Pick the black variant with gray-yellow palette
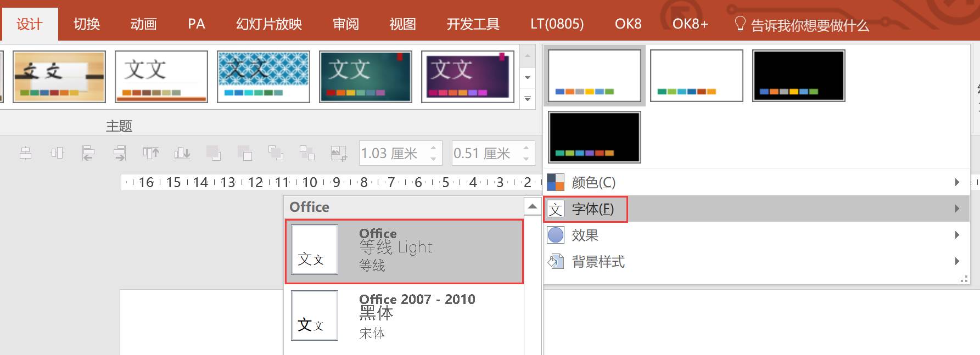This screenshot has width=980, height=355. (799, 76)
